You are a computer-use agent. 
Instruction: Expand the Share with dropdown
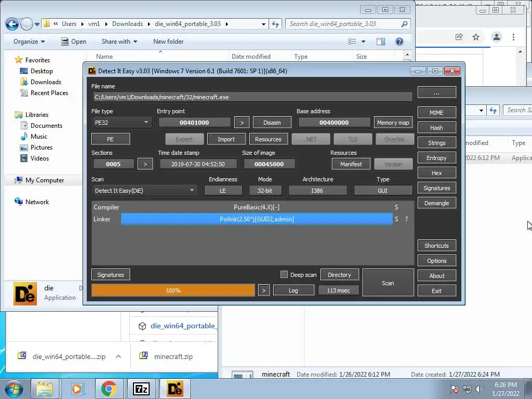click(119, 42)
